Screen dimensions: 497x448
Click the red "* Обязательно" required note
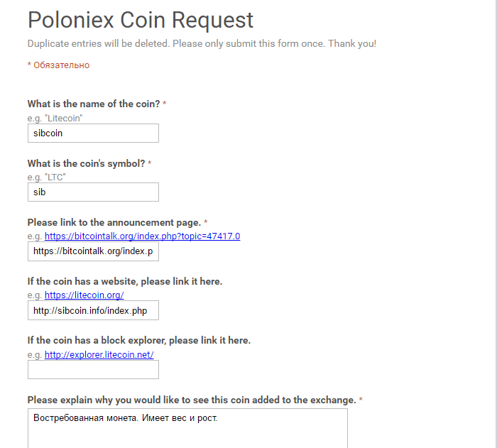(58, 65)
